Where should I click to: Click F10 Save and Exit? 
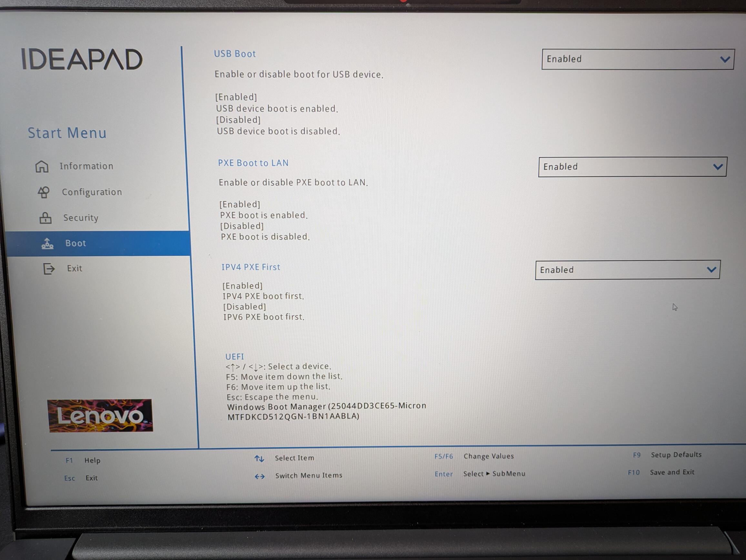[x=671, y=472]
